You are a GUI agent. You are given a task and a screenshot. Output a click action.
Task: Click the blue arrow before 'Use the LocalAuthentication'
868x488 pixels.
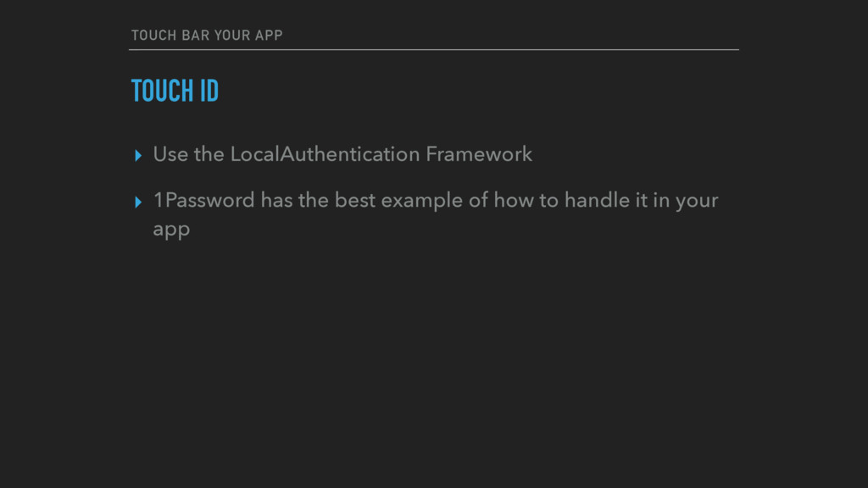(138, 156)
